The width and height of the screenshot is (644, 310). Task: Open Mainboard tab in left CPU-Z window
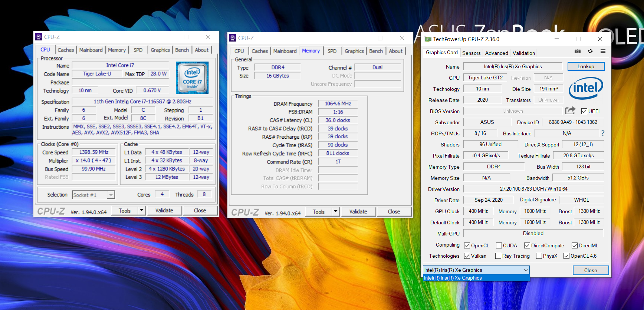[91, 50]
